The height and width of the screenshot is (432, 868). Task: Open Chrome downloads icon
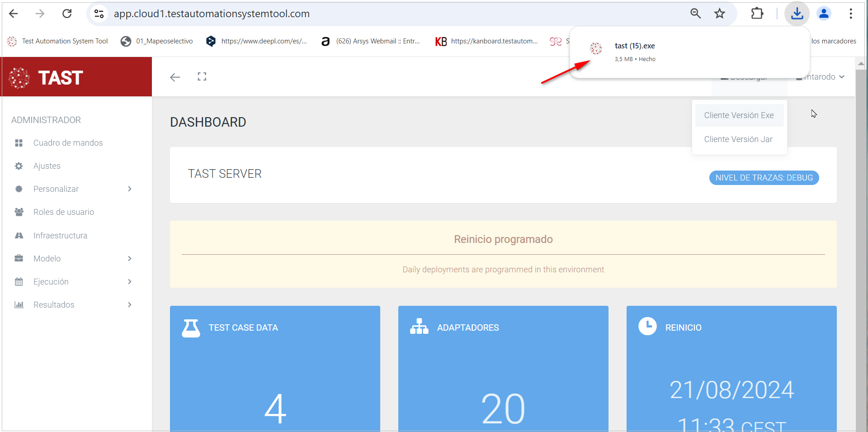point(797,14)
